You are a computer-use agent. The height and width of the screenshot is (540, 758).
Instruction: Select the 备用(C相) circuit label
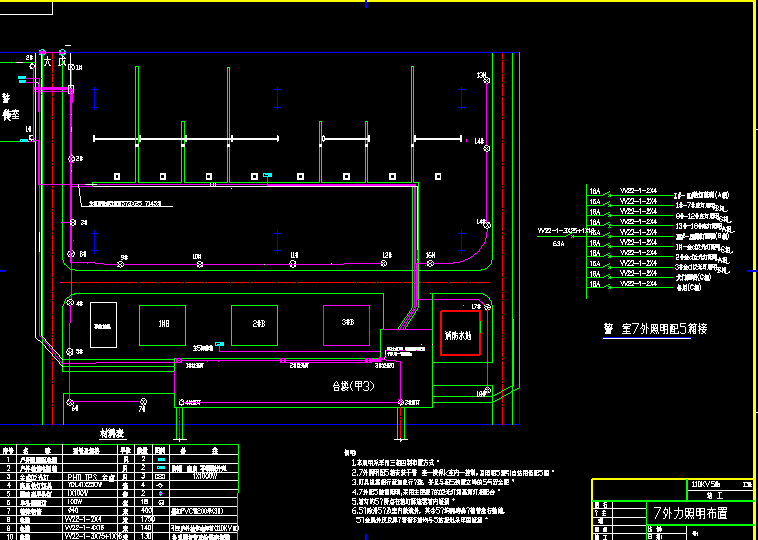point(688,288)
